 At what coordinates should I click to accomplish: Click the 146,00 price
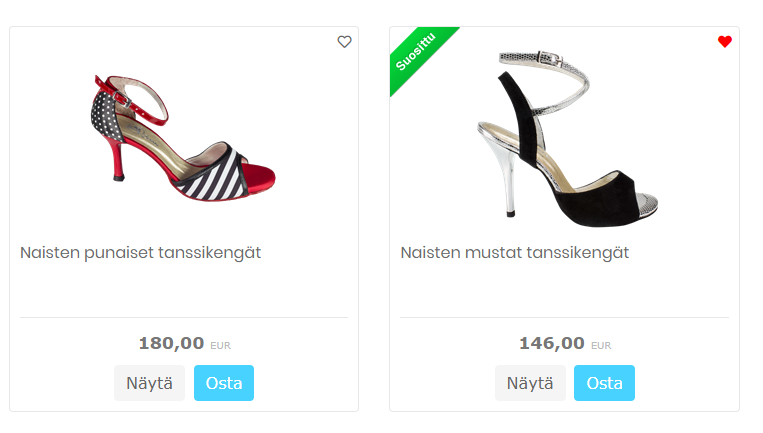tap(551, 344)
